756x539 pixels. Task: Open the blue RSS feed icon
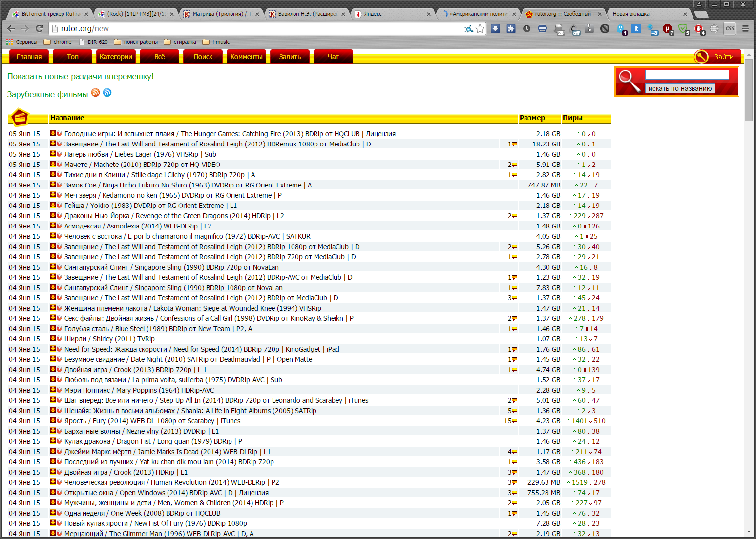coord(107,93)
